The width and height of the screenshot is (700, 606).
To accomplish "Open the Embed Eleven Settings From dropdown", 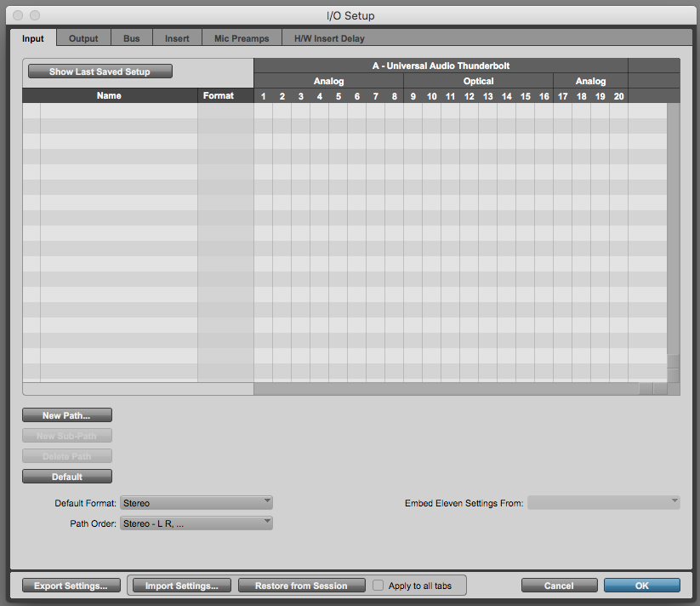I will pos(603,503).
